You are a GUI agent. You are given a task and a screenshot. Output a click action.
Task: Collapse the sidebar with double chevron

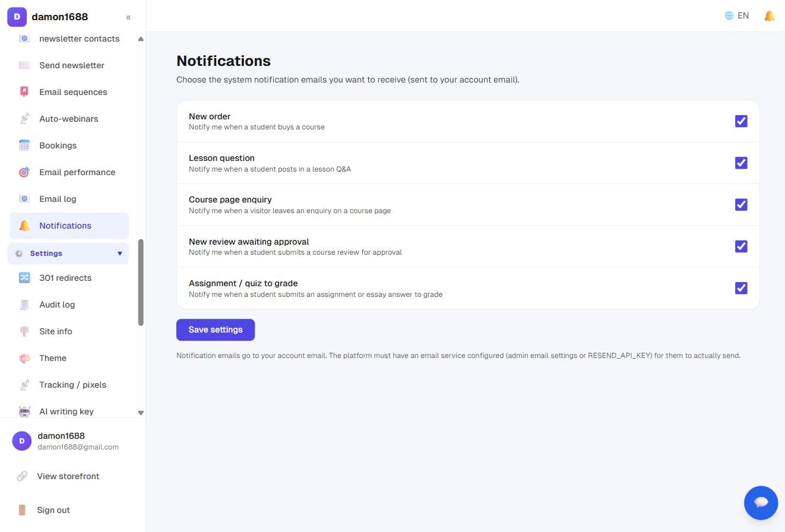128,17
